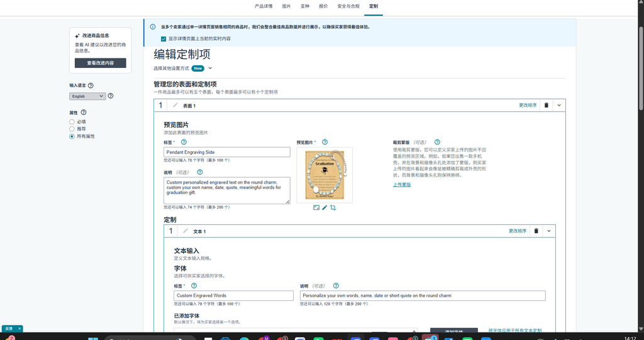644x340 pixels.
Task: Switch to the 变种 tab
Action: pos(305,6)
